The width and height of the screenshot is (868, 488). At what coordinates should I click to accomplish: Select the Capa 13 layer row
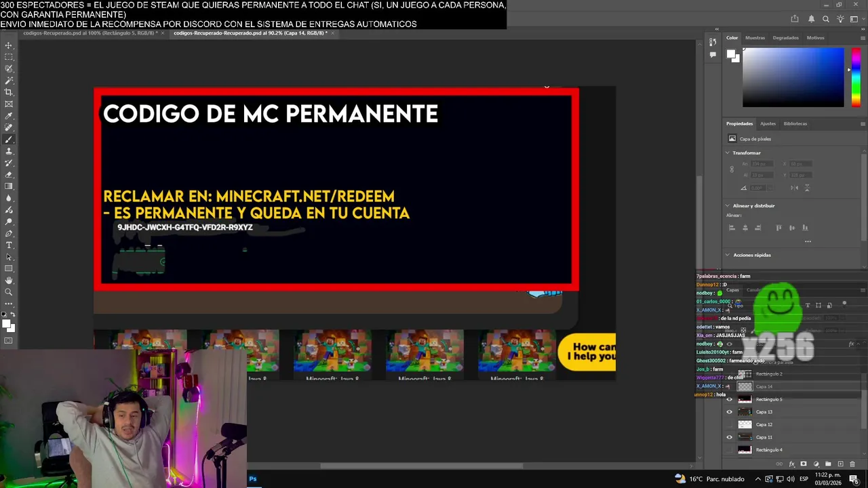[x=793, y=412]
